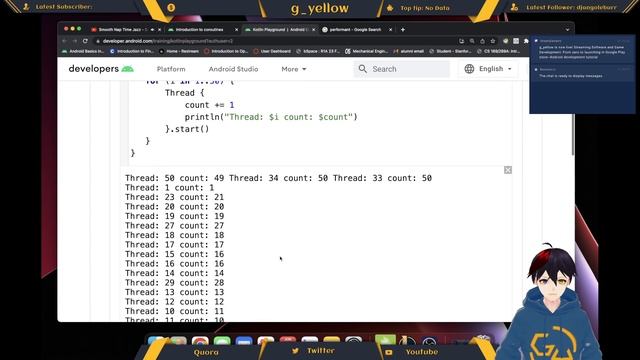Click the println Thread count code line
The height and width of the screenshot is (360, 640).
[271, 117]
